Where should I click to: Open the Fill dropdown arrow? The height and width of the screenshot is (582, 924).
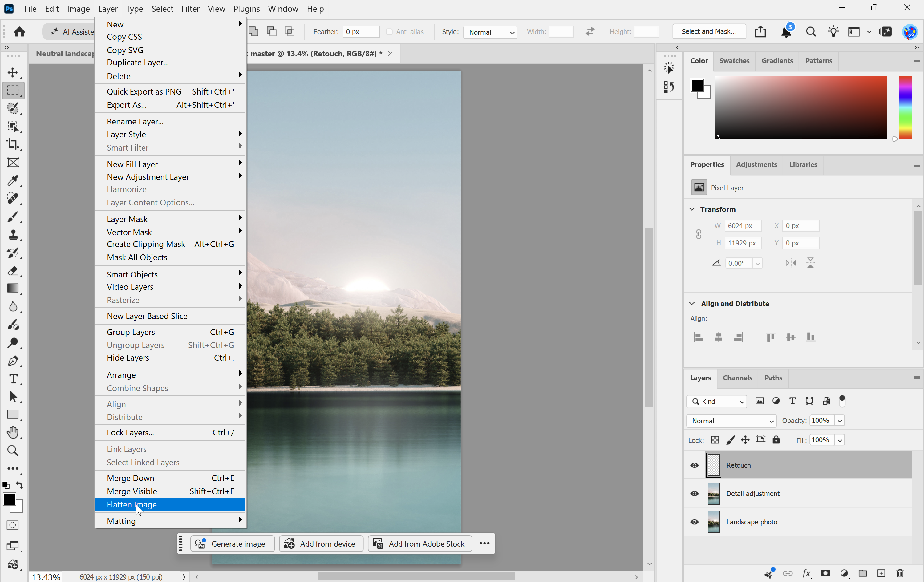[x=840, y=440]
